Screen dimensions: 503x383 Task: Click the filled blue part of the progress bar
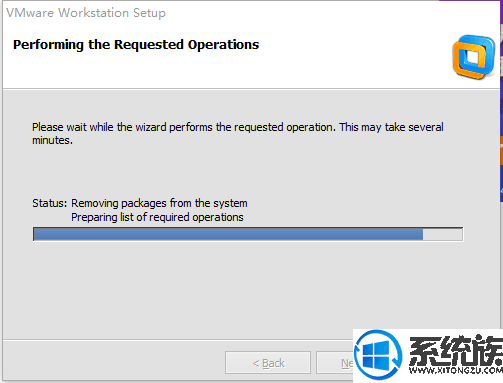click(x=228, y=234)
